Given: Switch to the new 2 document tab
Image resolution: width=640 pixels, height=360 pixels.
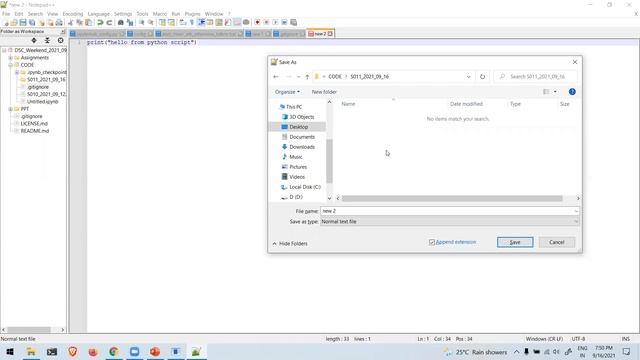Looking at the screenshot, I should point(320,33).
